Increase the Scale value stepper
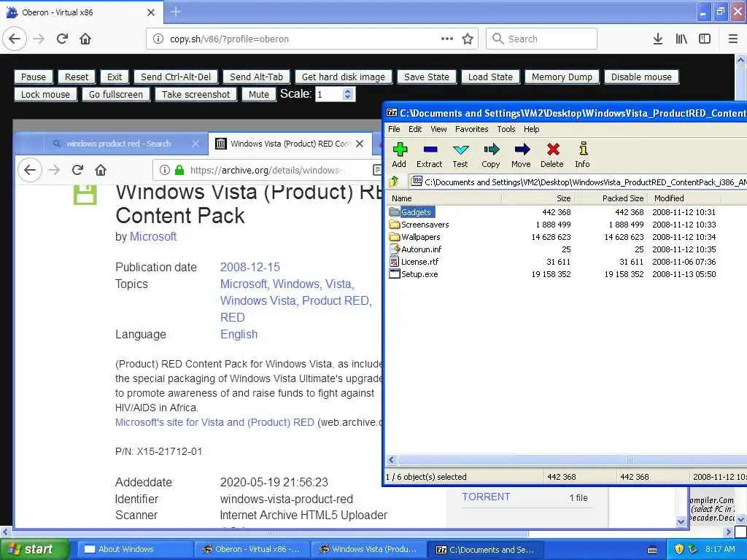This screenshot has width=747, height=560. [x=348, y=91]
